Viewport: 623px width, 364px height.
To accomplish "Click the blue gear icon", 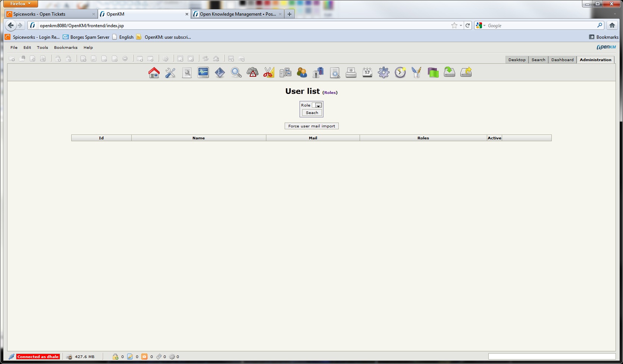I will (384, 72).
